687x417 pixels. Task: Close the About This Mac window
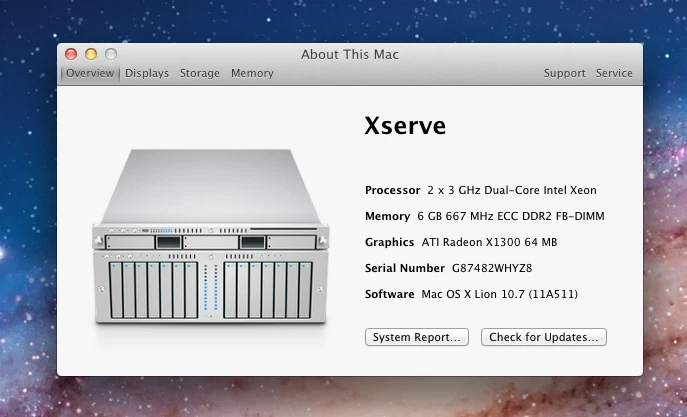tap(71, 54)
